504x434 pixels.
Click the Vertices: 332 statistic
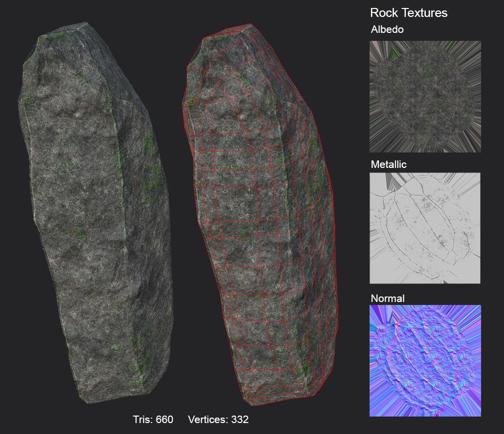click(219, 420)
